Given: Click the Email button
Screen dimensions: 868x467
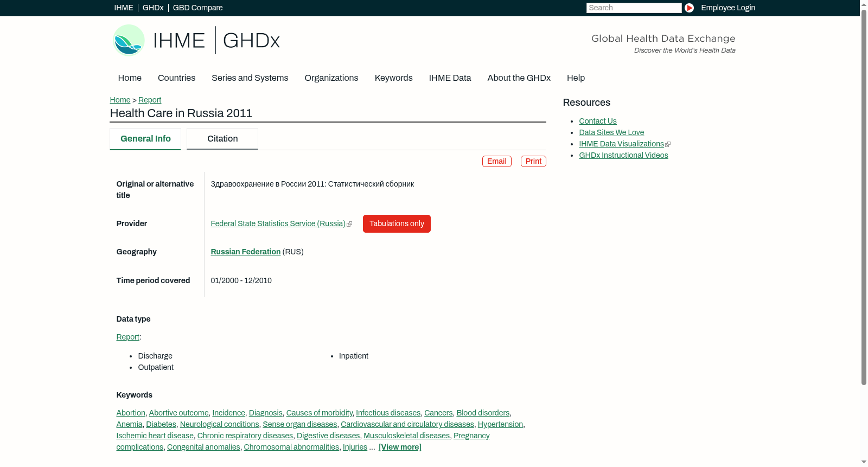Looking at the screenshot, I should pos(497,162).
